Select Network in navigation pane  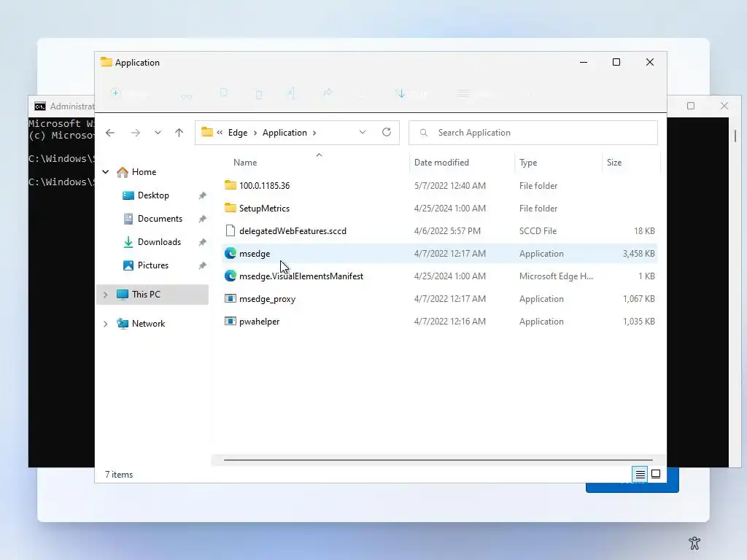point(148,323)
